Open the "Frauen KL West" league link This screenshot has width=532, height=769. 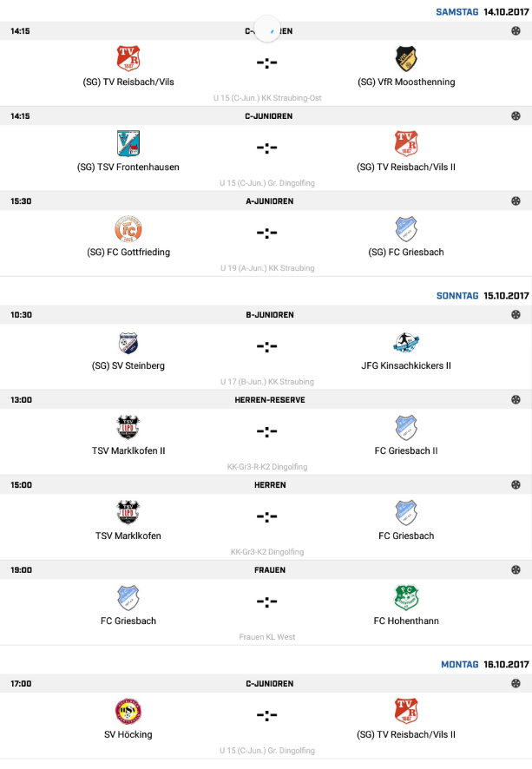tap(267, 637)
